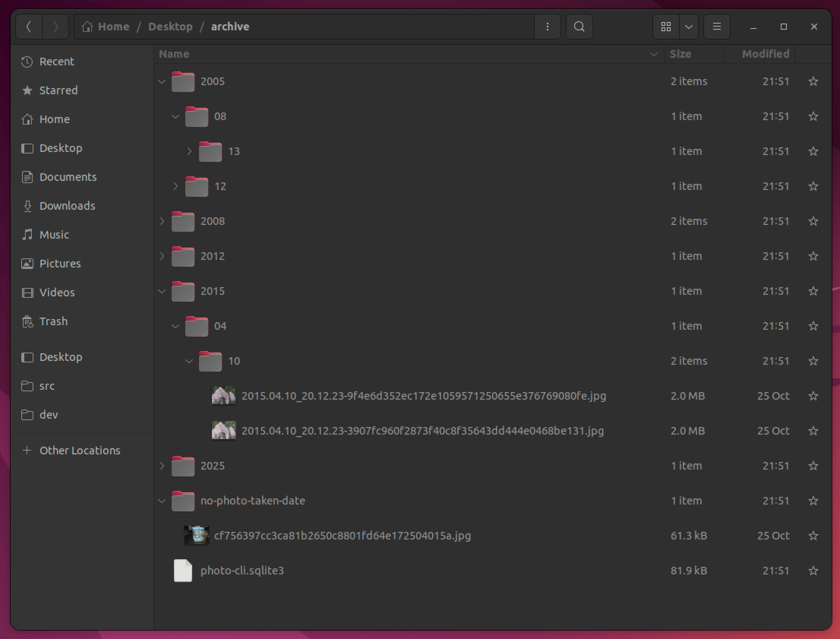Image resolution: width=840 pixels, height=639 pixels.
Task: Star the 2008 folder
Action: point(813,221)
